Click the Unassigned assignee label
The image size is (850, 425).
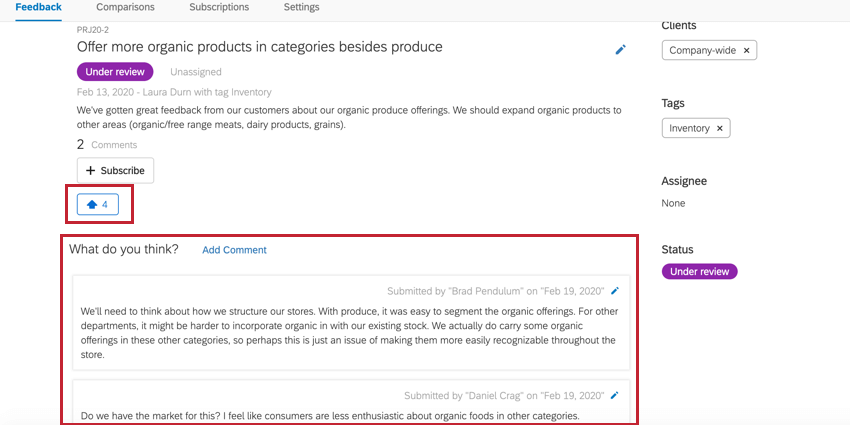tap(196, 72)
